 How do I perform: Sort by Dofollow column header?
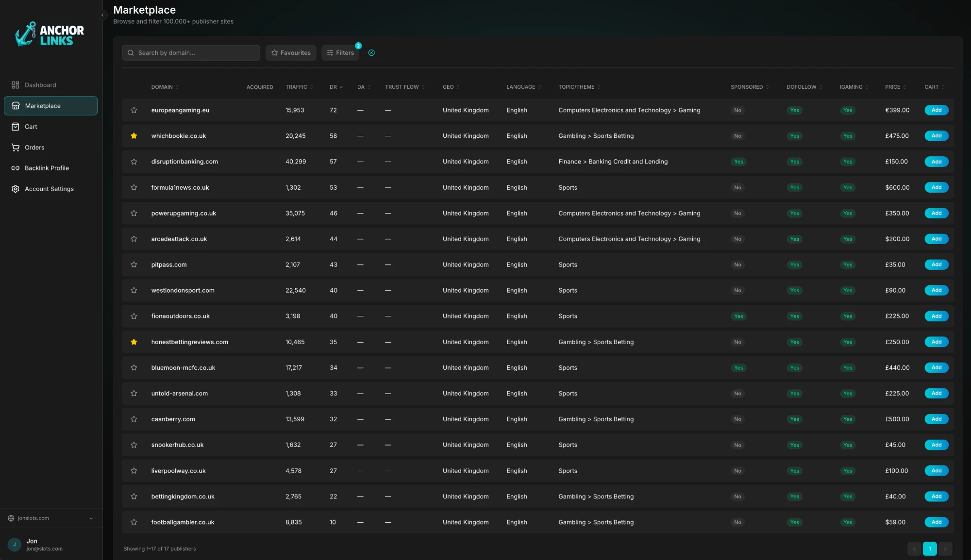804,87
